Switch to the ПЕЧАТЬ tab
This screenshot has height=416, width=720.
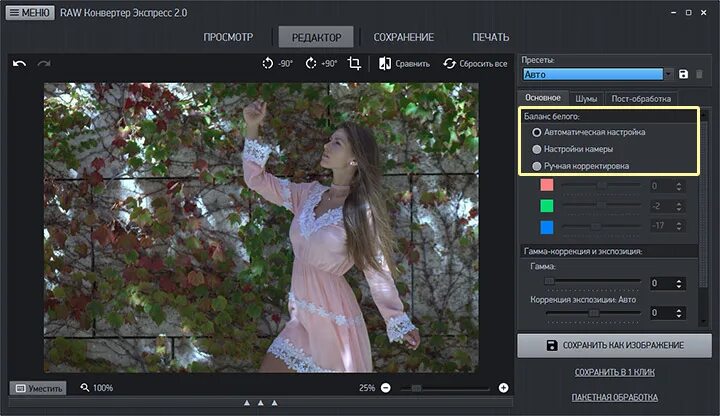point(491,37)
